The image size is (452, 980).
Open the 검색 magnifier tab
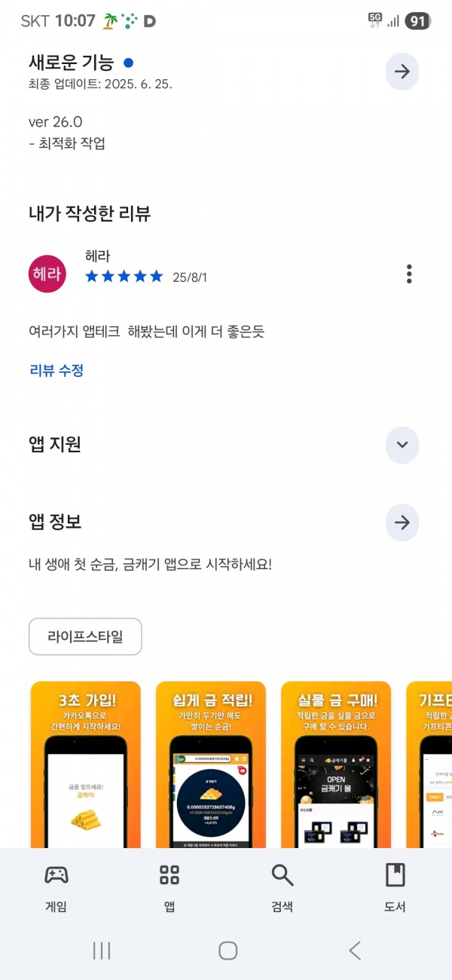[x=282, y=888]
